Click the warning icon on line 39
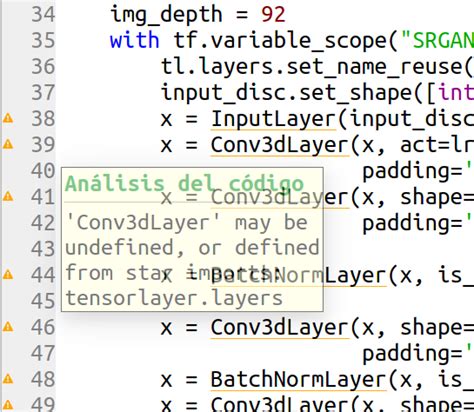Viewport: 474px width, 412px height. pos(8,144)
